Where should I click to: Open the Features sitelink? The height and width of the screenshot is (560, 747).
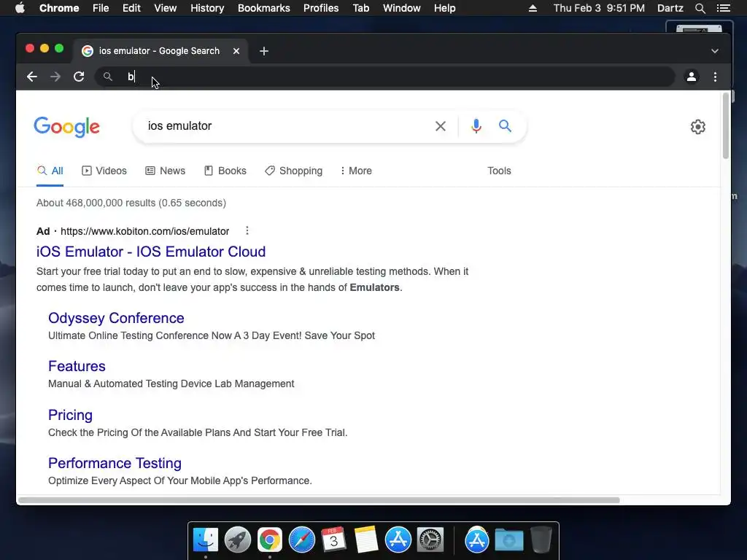pos(77,366)
